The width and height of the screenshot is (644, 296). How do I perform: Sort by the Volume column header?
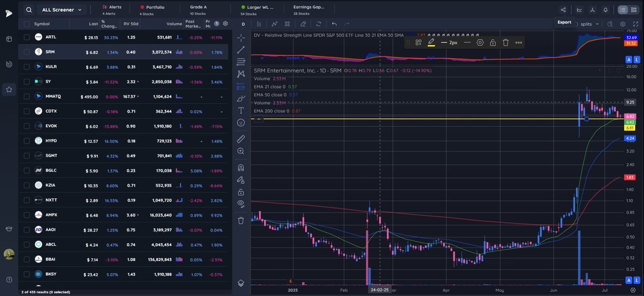click(x=174, y=24)
